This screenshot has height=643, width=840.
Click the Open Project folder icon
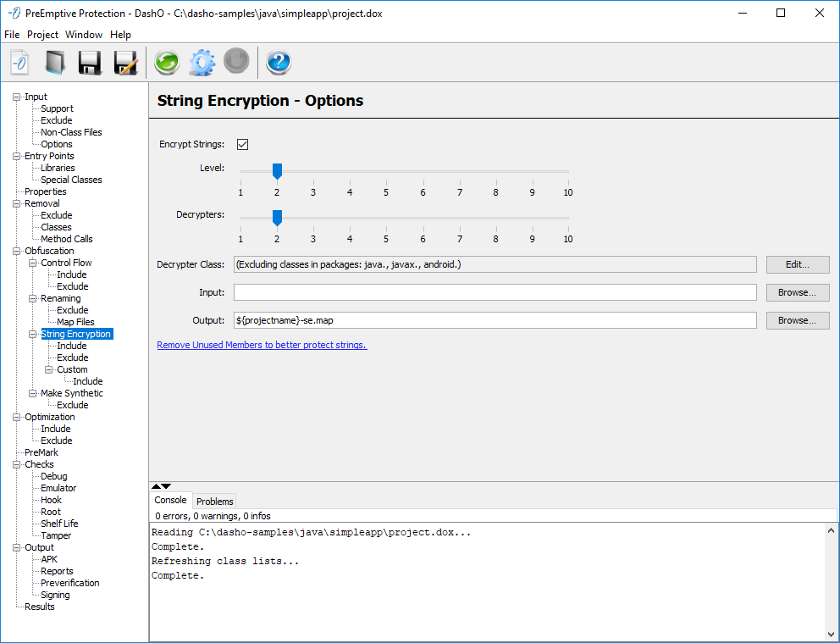click(x=55, y=63)
